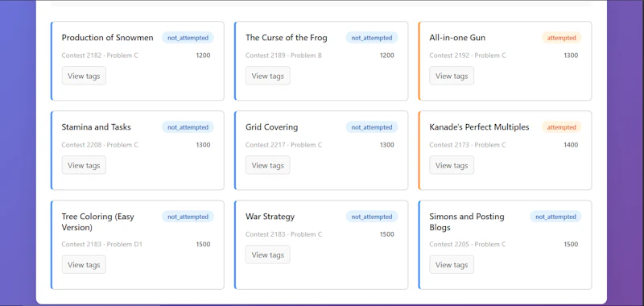Click the Grid Covering title
This screenshot has height=306, width=644.
tap(271, 127)
